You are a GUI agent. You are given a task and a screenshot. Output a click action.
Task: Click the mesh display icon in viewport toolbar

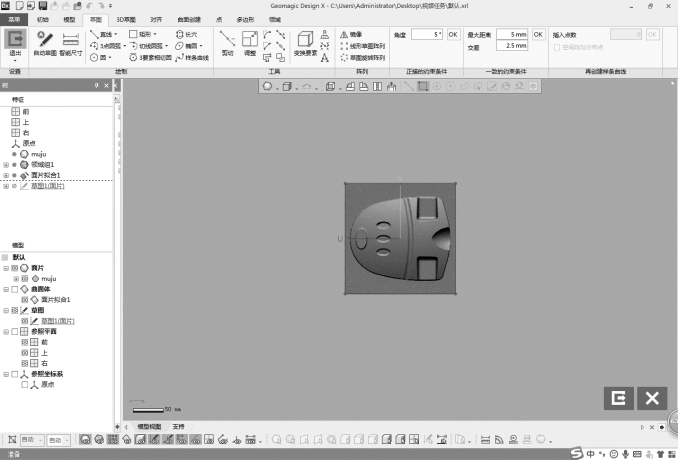tap(267, 86)
